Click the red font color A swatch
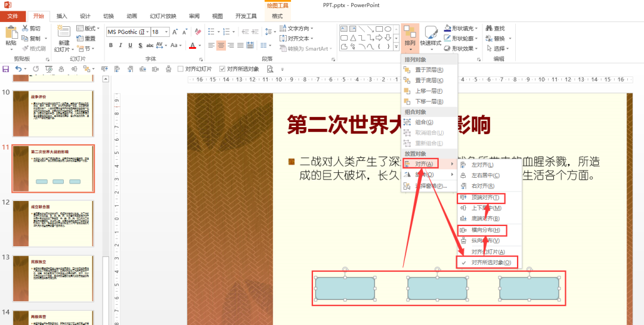 [x=193, y=45]
